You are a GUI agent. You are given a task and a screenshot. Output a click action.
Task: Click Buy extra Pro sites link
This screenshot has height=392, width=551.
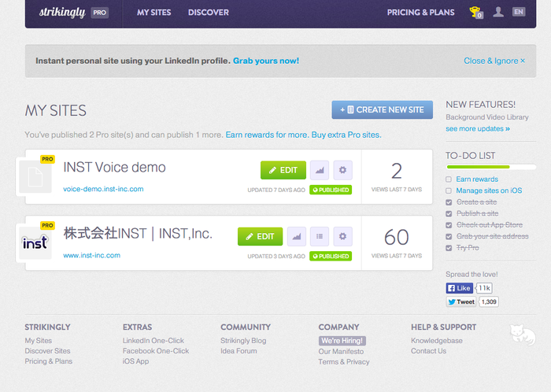pos(346,135)
